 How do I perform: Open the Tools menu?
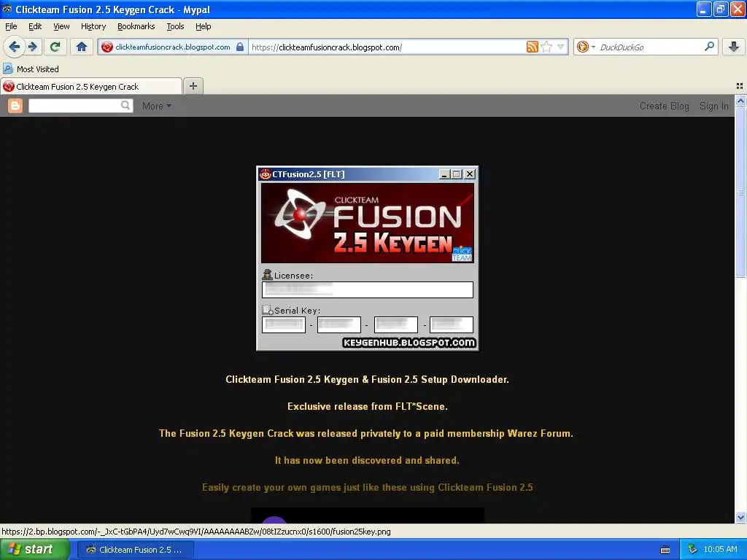click(x=175, y=26)
